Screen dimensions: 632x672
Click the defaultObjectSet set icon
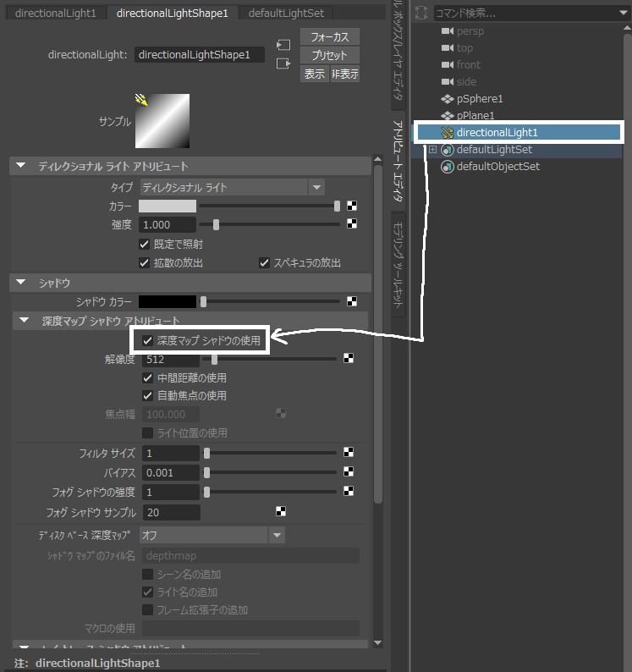point(448,167)
